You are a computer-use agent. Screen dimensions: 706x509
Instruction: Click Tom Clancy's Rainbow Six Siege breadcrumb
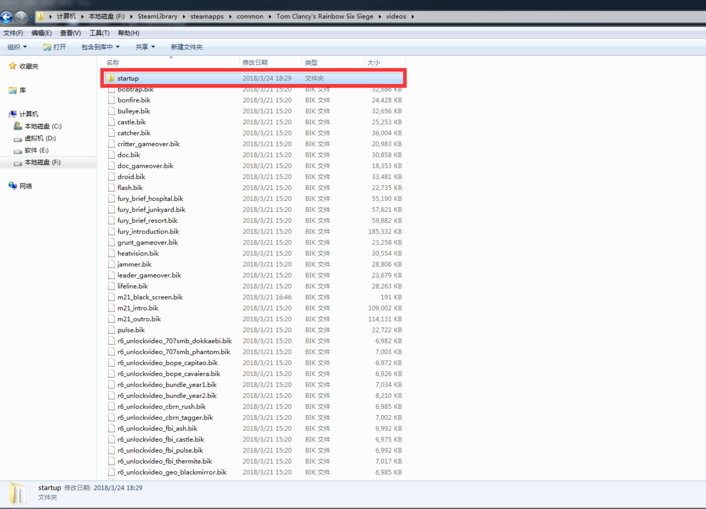tap(325, 16)
